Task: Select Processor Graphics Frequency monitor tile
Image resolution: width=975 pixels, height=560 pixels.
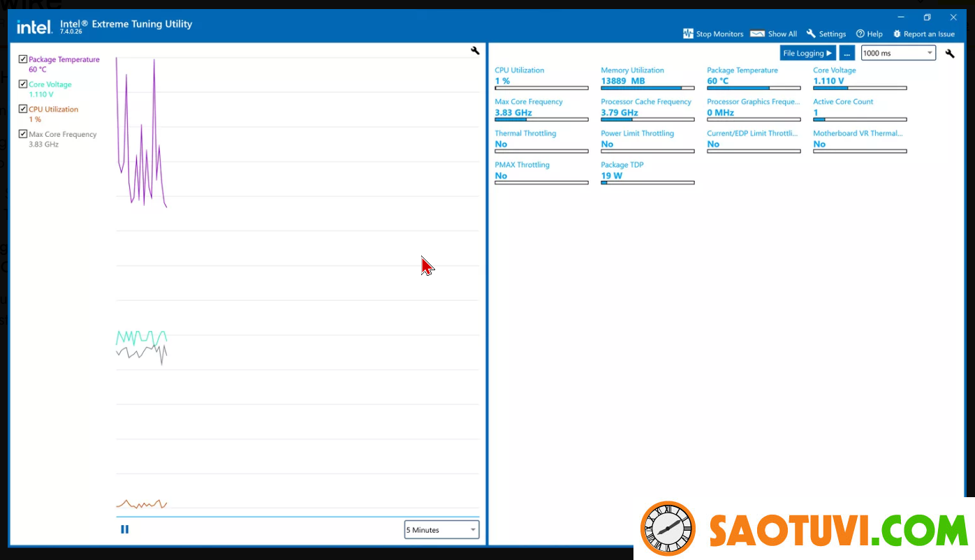Action: click(754, 110)
